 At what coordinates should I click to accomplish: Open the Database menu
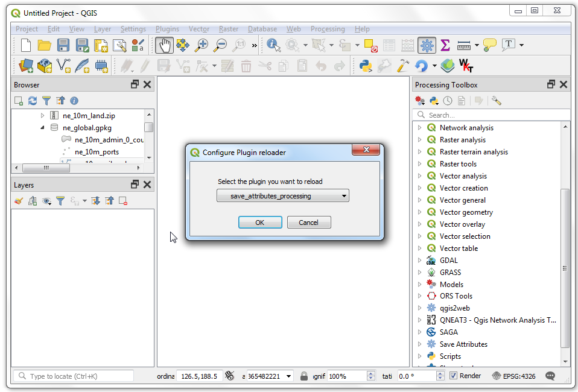[x=262, y=29]
